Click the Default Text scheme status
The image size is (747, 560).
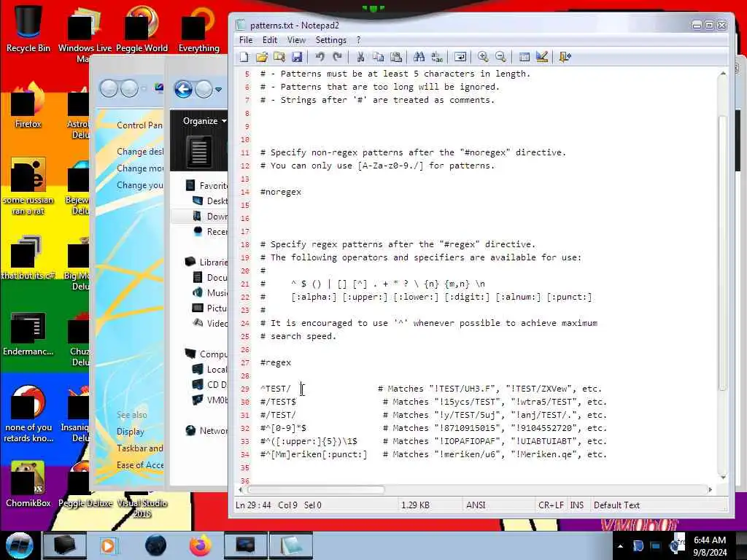(x=616, y=505)
